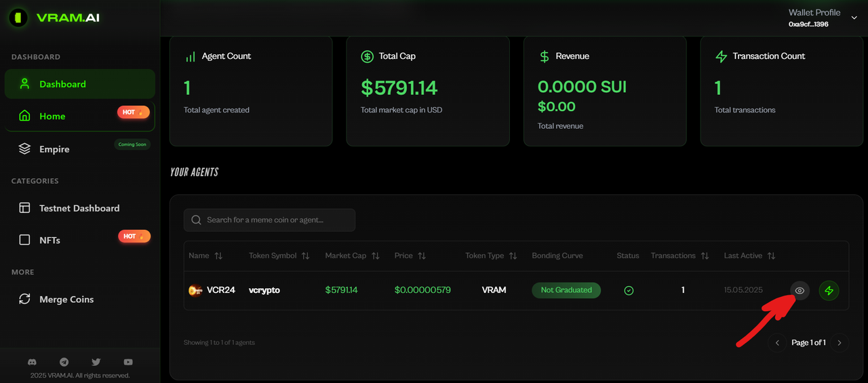Click the Transaction Count lightning icon
The width and height of the screenshot is (868, 383).
[722, 56]
